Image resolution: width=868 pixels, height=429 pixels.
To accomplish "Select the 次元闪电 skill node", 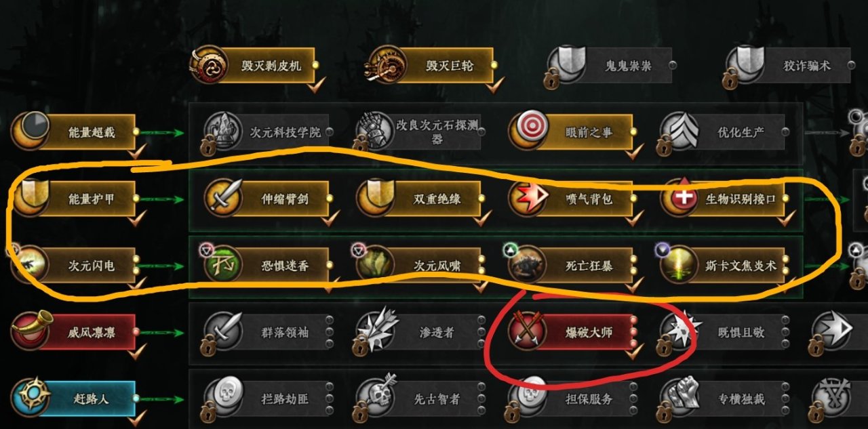I will [75, 266].
